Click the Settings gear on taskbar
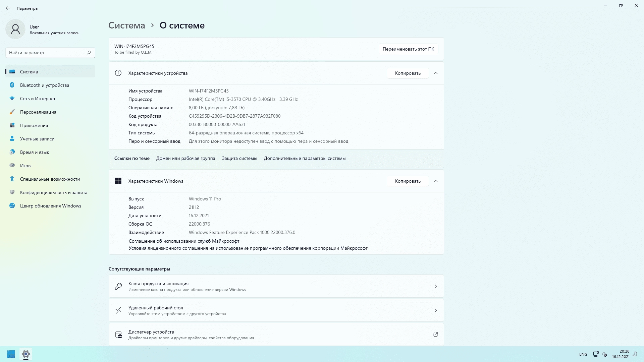The image size is (644, 362). click(x=26, y=354)
